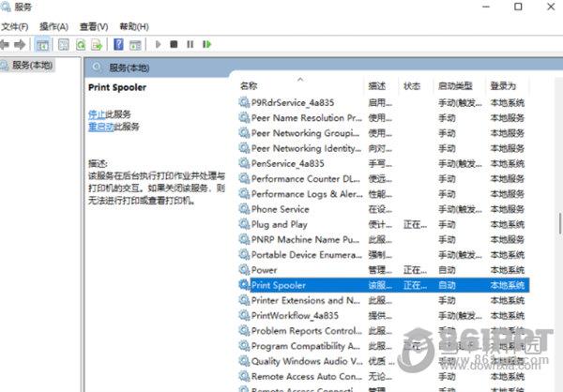
Task: Sort services by the 名称 column header
Action: (x=249, y=85)
